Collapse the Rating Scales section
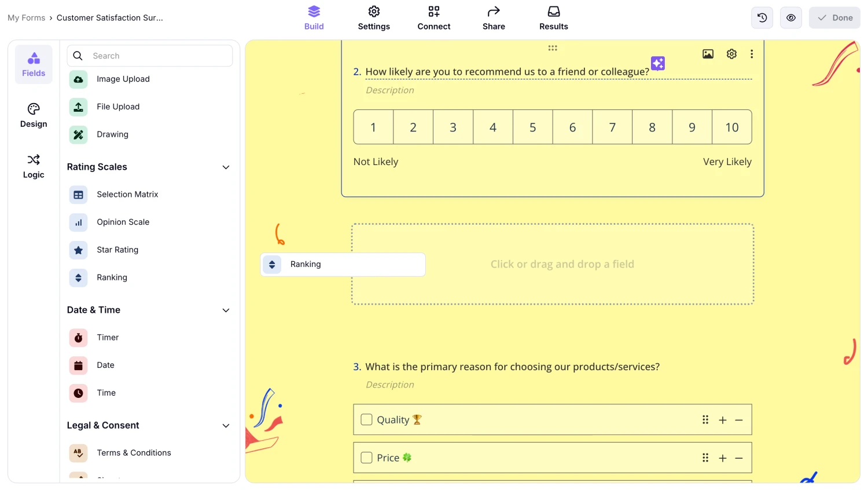This screenshot has width=868, height=490. [x=226, y=167]
